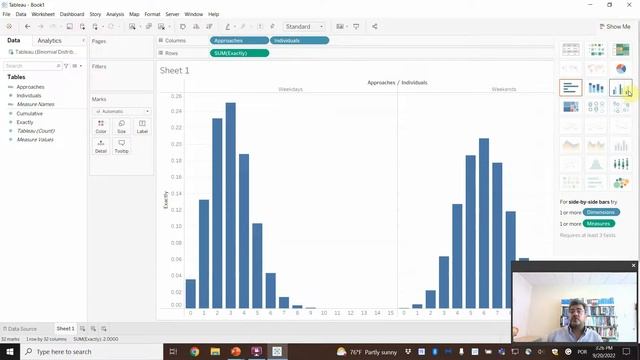The image size is (640, 360).
Task: Click the Label button on Marks card
Action: (x=142, y=127)
